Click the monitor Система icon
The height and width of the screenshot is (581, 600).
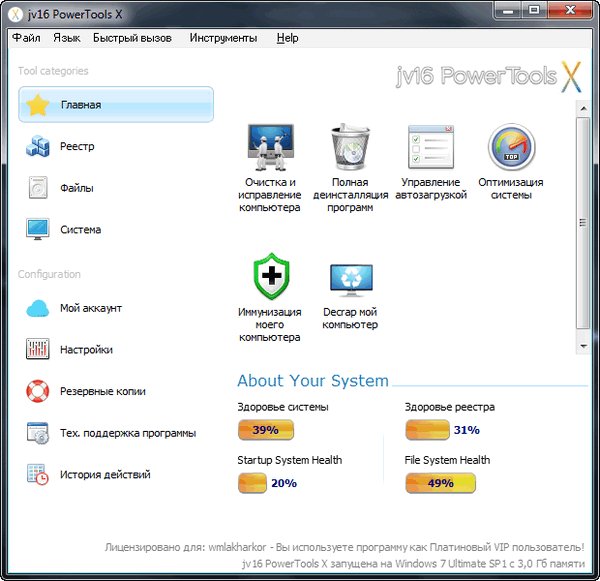coord(38,229)
